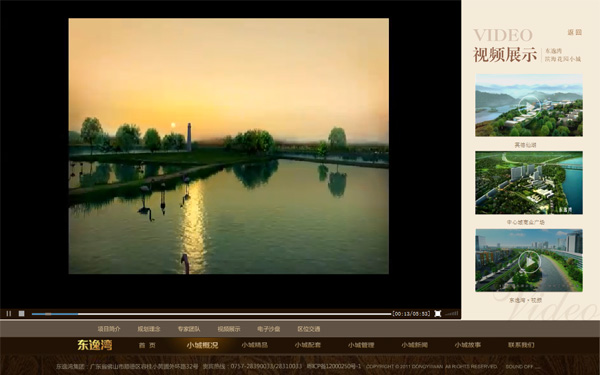
Task: Open the 项目简介 submenu item
Action: click(109, 329)
